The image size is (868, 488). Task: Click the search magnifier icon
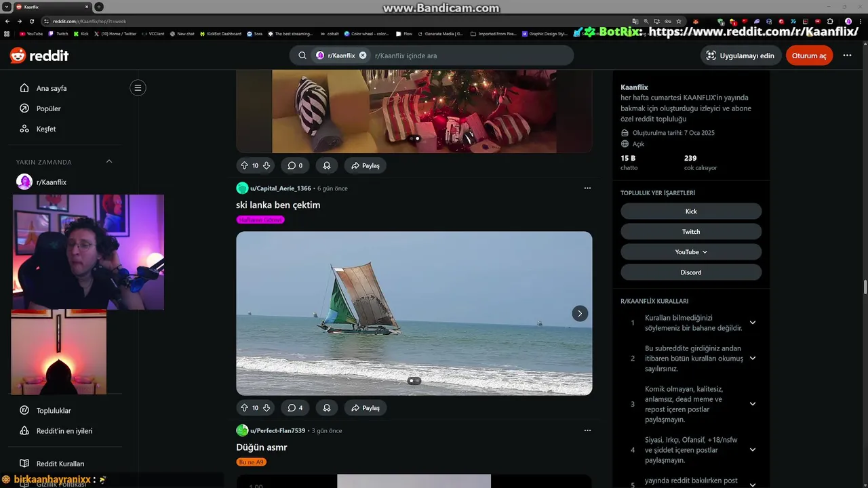pos(302,56)
